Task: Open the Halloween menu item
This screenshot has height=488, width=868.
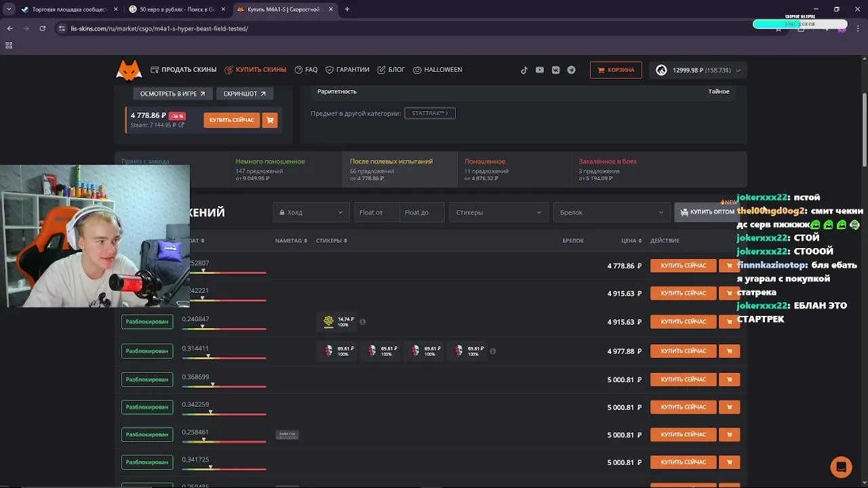Action: point(437,70)
